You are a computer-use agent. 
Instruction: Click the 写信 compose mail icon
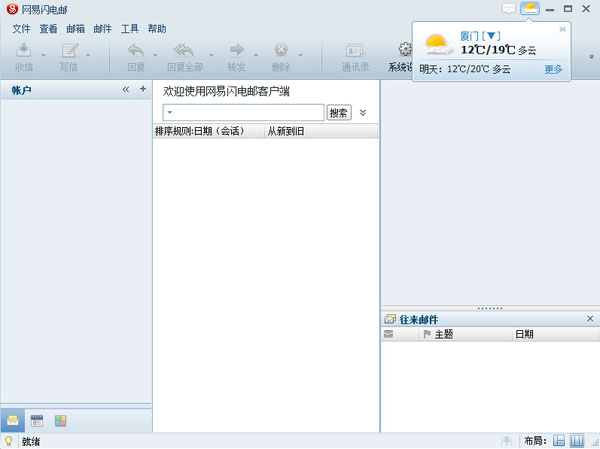point(69,50)
